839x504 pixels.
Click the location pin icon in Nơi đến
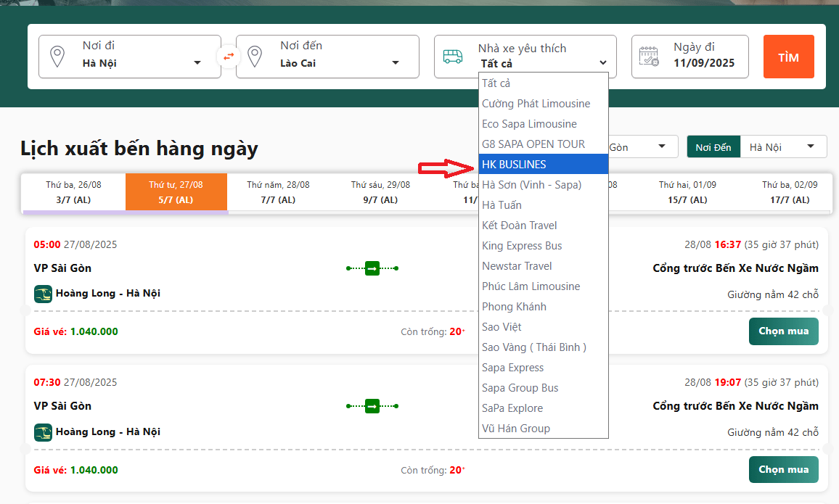(x=254, y=56)
